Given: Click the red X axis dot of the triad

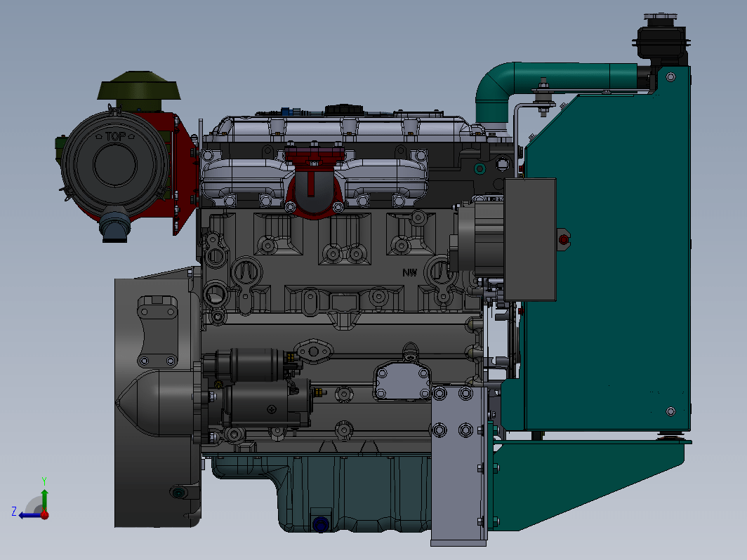Looking at the screenshot, I should (x=45, y=515).
